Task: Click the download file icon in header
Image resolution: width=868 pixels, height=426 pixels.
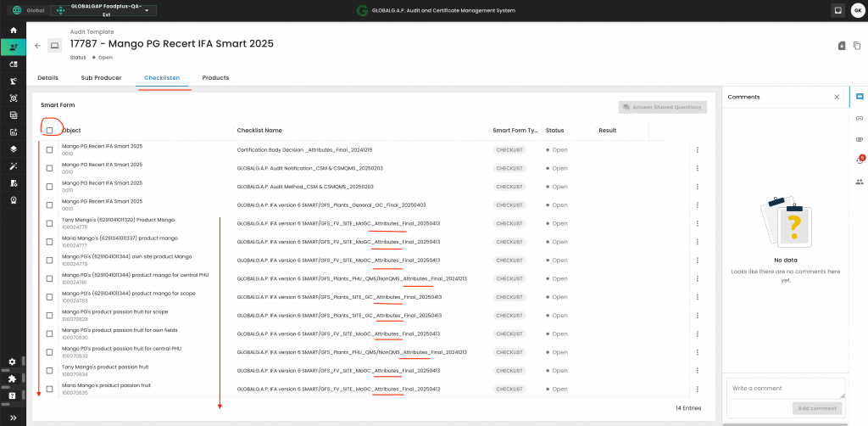Action: (842, 46)
